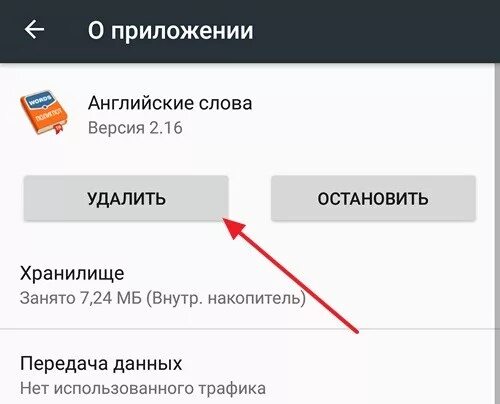Click the 'О приложении' page title
Screen dimensions: 500x404
170,31
